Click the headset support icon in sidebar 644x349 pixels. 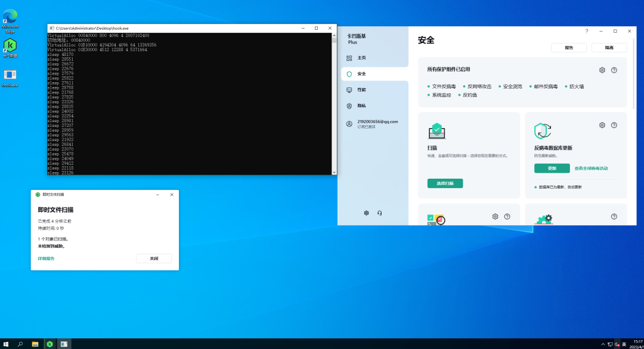(379, 213)
